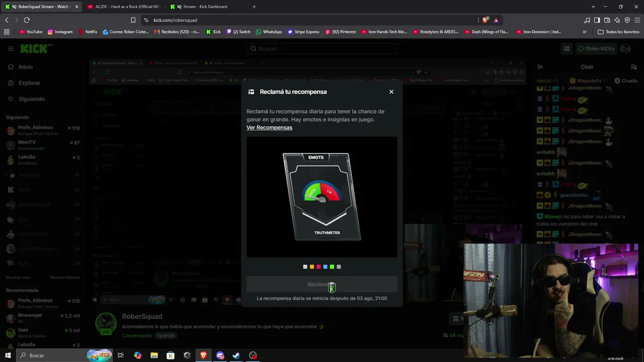644x362 pixels.
Task: Open the Ver Recompensas link
Action: pos(269,128)
